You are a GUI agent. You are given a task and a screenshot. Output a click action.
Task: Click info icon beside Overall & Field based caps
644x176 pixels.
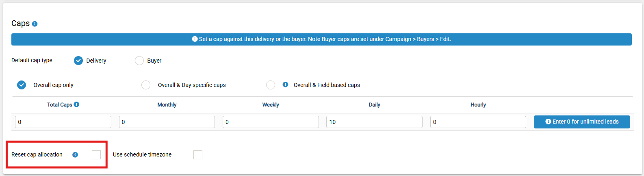(x=285, y=85)
